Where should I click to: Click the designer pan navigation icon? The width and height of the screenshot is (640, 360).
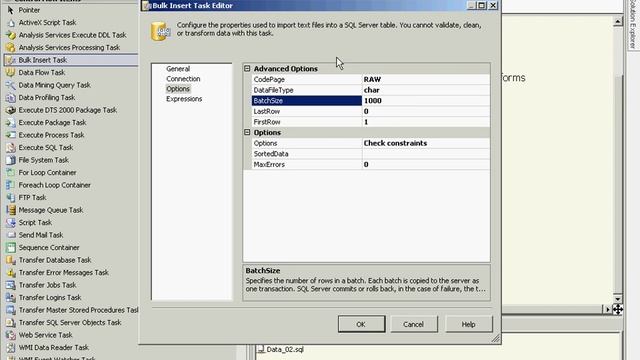618,310
